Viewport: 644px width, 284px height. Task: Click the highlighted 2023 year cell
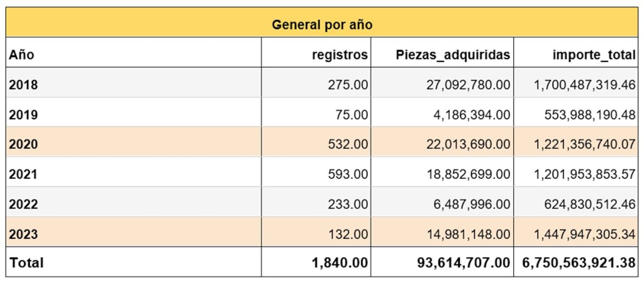coord(23,234)
